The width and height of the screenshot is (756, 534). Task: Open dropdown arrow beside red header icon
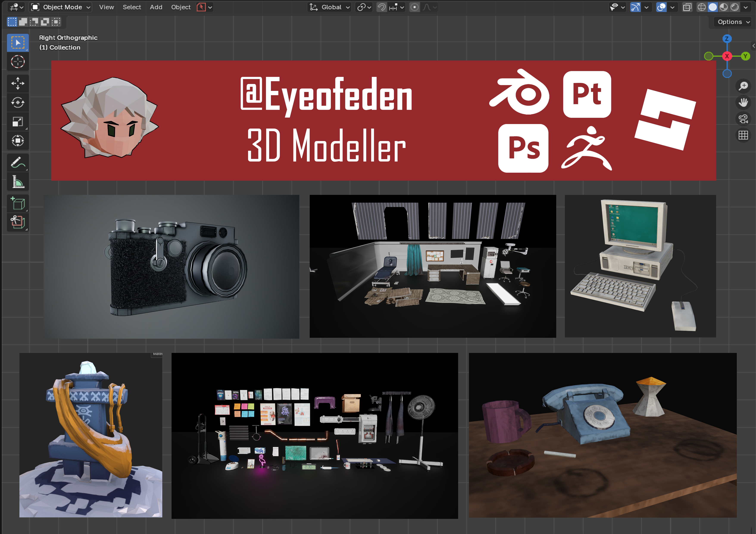[210, 7]
